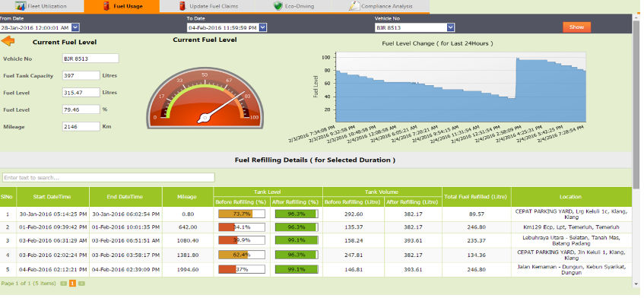Open the Fleet Utilization tab
644x298 pixels.
coord(40,6)
